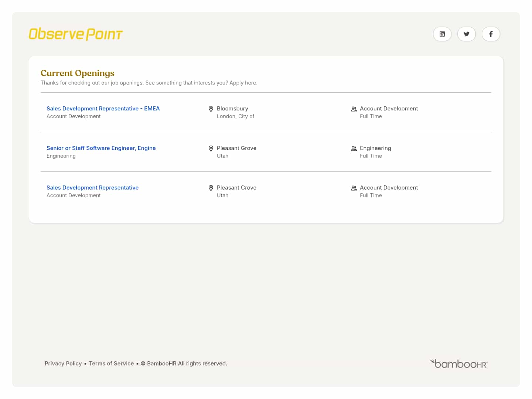Click the location pin beside Bloomsbury
Viewport: 532px width, 399px height.
pyautogui.click(x=211, y=109)
